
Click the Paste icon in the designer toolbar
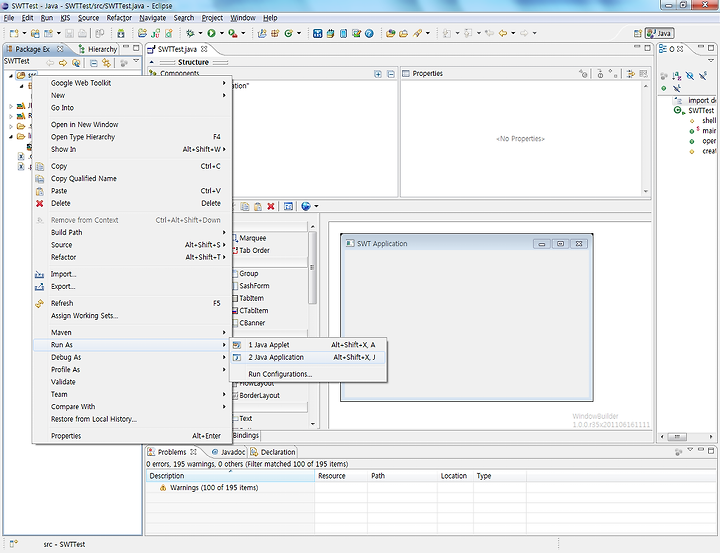(258, 206)
